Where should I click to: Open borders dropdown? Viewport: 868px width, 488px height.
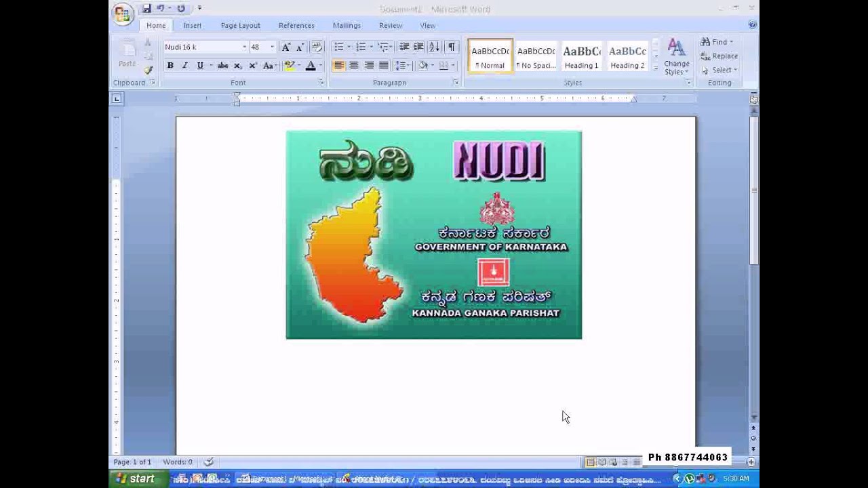pyautogui.click(x=452, y=66)
